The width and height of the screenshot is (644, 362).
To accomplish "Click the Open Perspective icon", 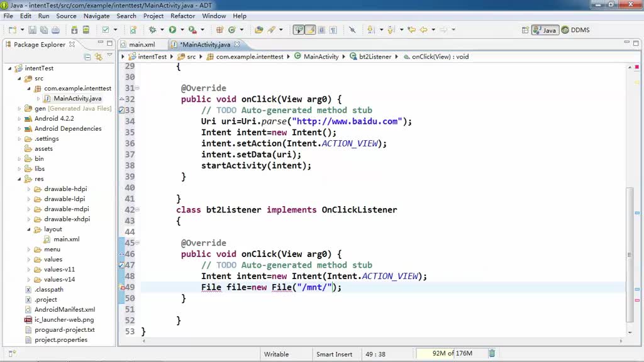I will [525, 30].
